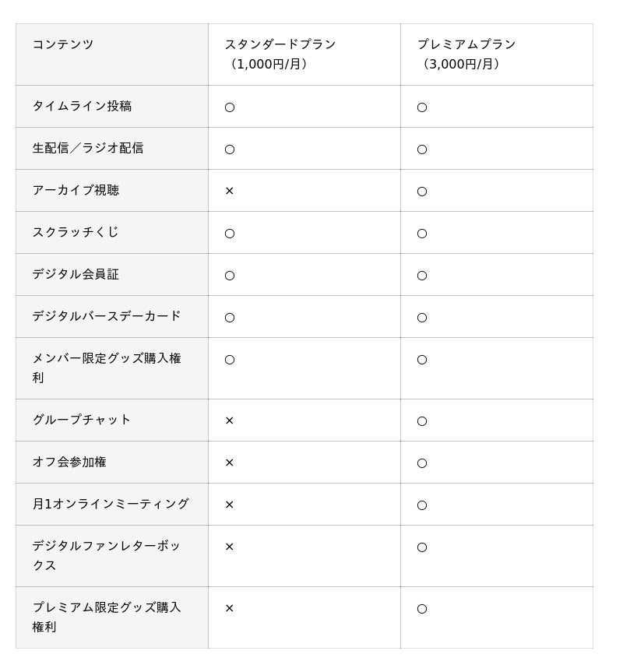This screenshot has height=672, width=623.
Task: Click Premium circle for オフ会参加権
Action: [422, 463]
